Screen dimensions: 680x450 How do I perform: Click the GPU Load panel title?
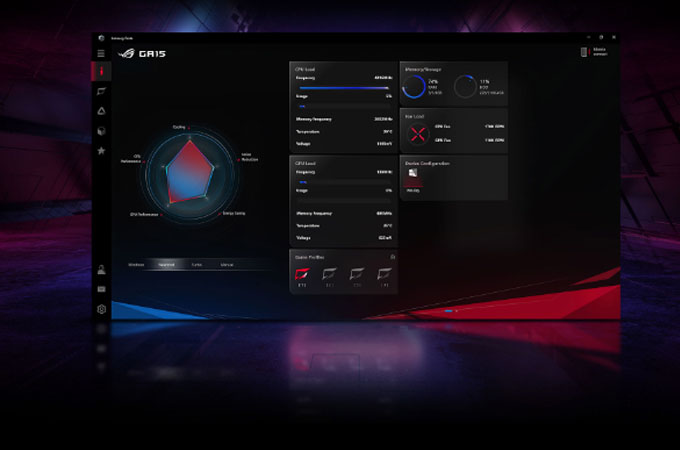305,163
